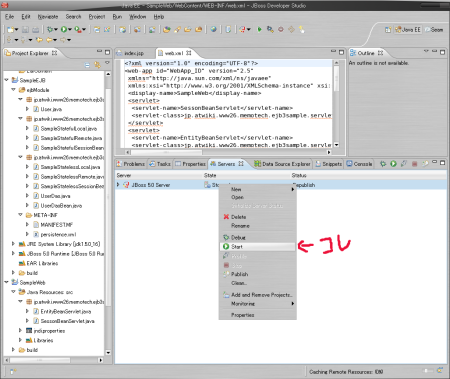The image size is (450, 379).
Task: Click Link with Editor icon in Project Explorer
Action: pos(97,65)
